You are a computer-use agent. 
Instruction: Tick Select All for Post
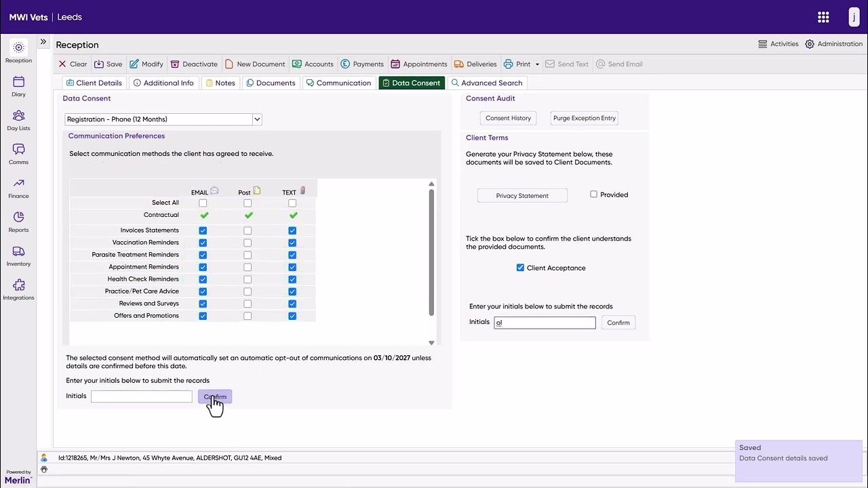tap(248, 203)
